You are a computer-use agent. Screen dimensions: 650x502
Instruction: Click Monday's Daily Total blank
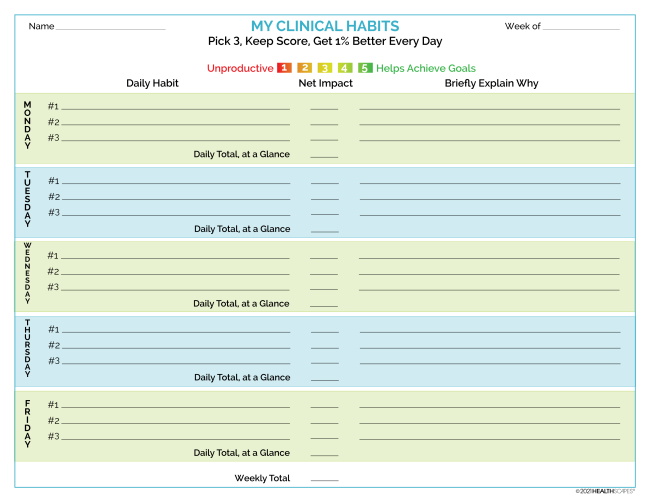point(324,155)
